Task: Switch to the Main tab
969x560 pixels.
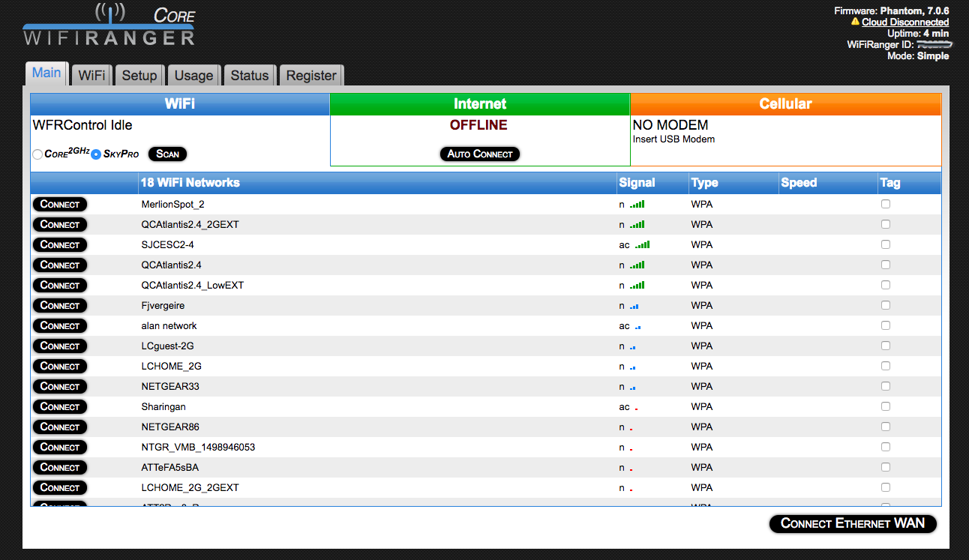Action: tap(46, 73)
